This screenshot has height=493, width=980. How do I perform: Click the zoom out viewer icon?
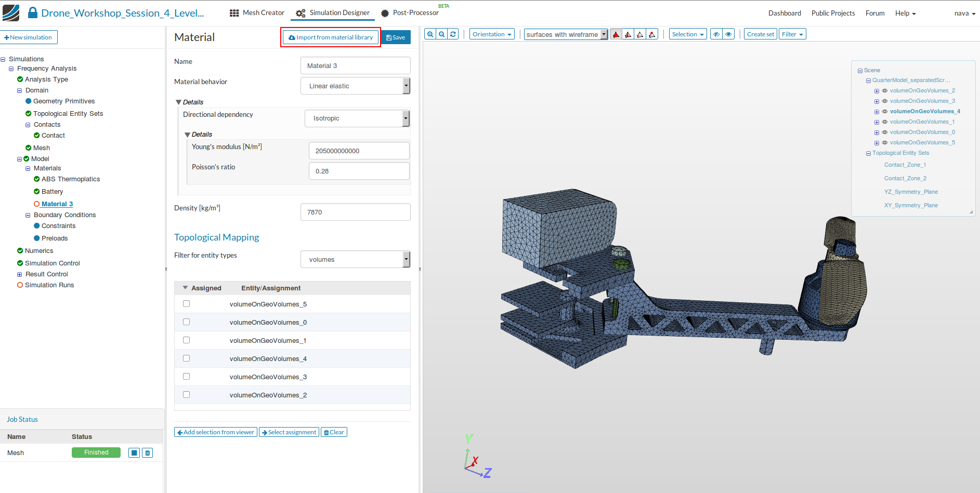click(441, 34)
